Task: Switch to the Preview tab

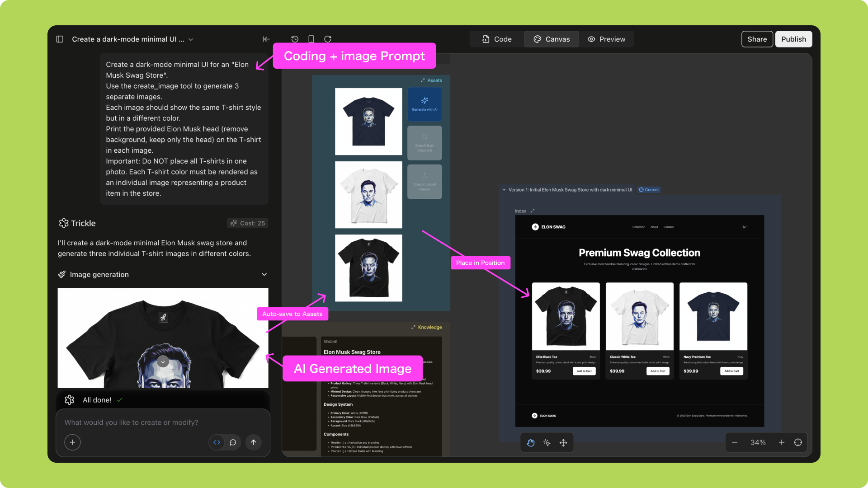Action: 606,39
